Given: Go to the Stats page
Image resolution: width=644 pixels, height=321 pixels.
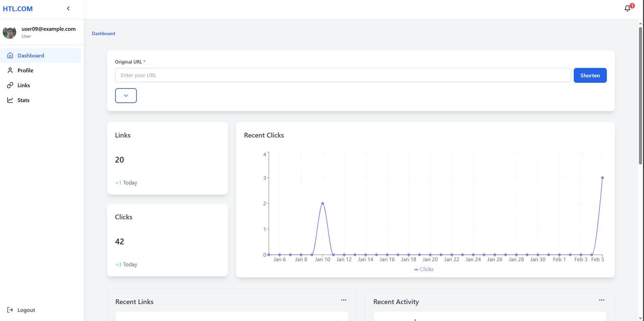Looking at the screenshot, I should 23,100.
